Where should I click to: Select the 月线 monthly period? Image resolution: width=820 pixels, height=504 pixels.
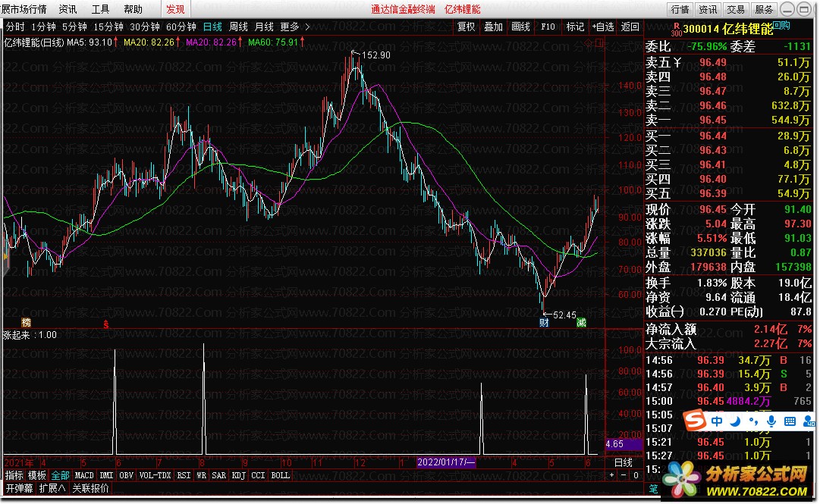pyautogui.click(x=264, y=27)
